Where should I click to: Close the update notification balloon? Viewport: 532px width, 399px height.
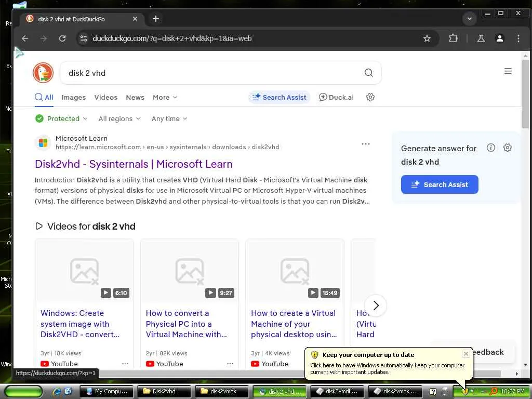[x=465, y=354]
